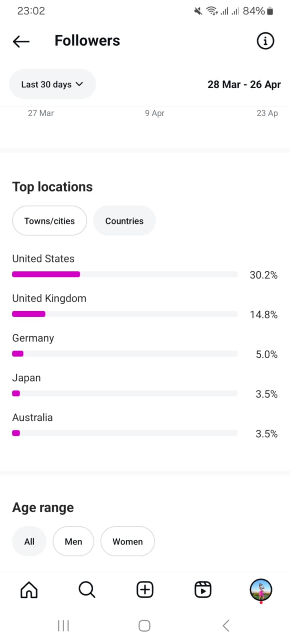Open the Reels icon
This screenshot has width=290, height=644.
(x=203, y=590)
